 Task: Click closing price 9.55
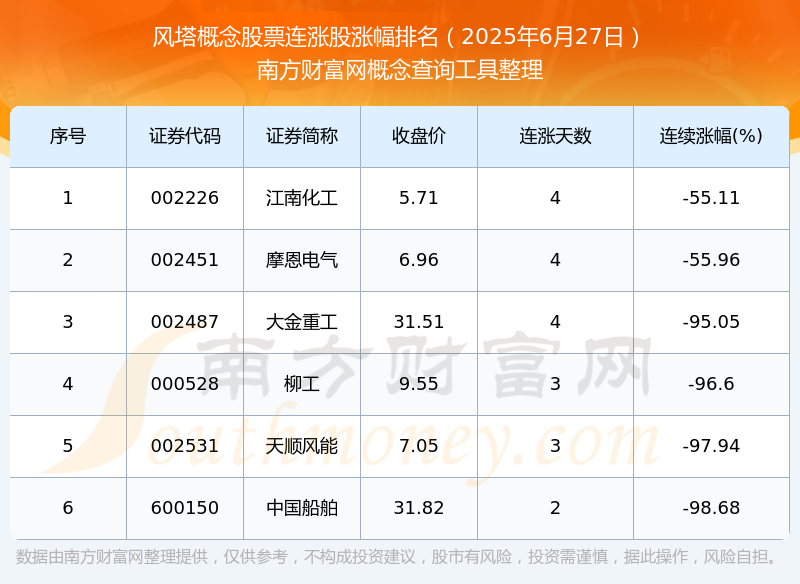(x=419, y=384)
